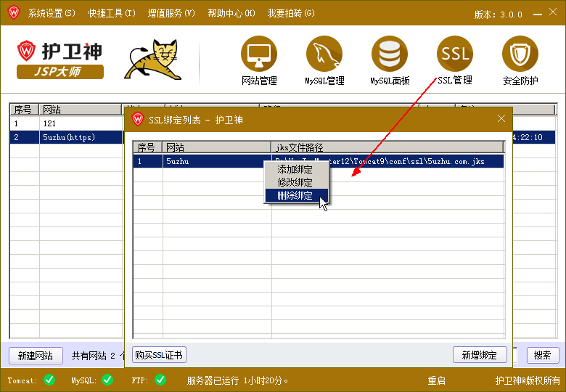Click the 新增绑定 button
The width and height of the screenshot is (566, 392).
(x=480, y=355)
